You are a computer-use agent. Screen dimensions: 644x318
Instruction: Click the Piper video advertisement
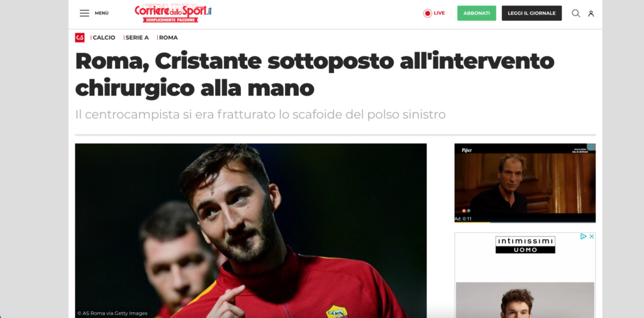525,183
